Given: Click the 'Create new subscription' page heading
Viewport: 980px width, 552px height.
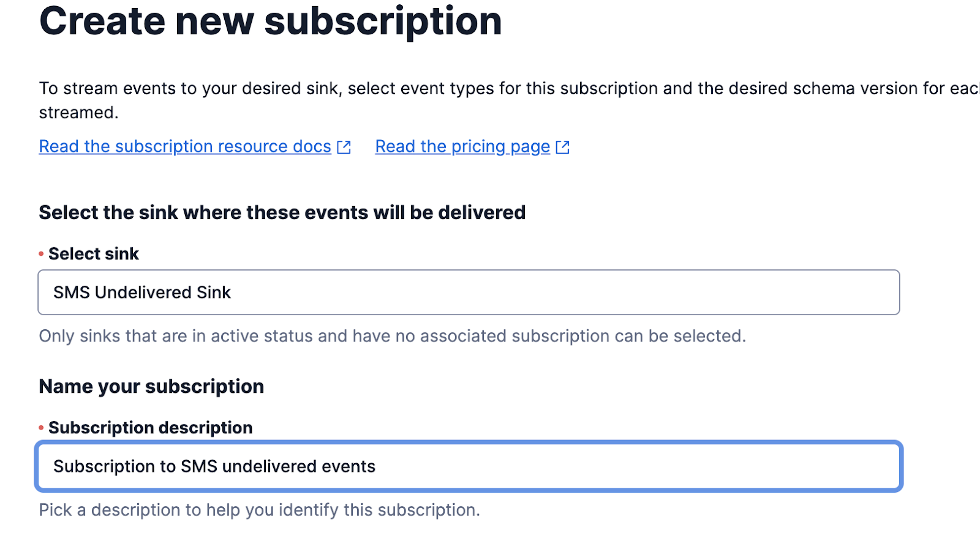Looking at the screenshot, I should click(270, 21).
